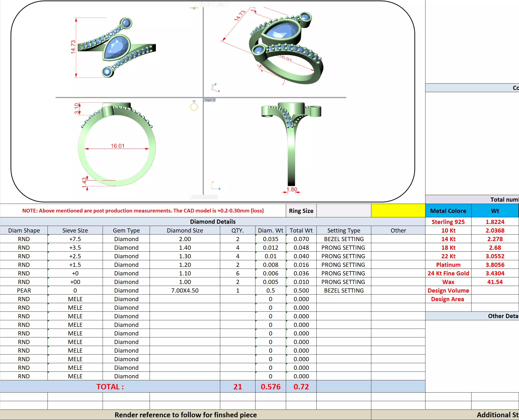
Task: Select the yellow cell beside Ring Size
Action: point(398,211)
